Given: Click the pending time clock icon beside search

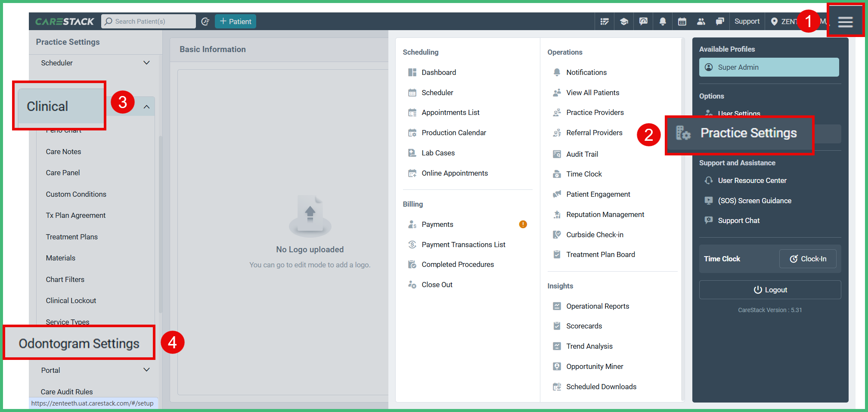Looking at the screenshot, I should [205, 21].
